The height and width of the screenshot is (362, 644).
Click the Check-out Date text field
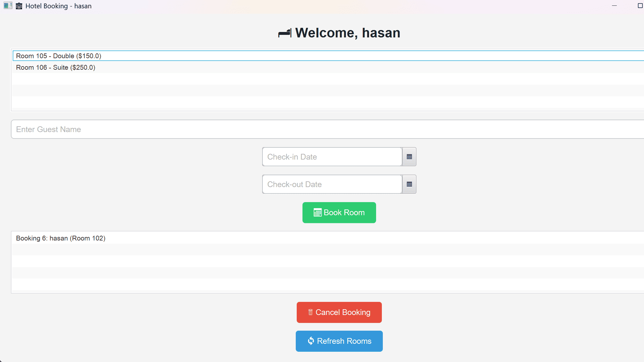tap(332, 184)
